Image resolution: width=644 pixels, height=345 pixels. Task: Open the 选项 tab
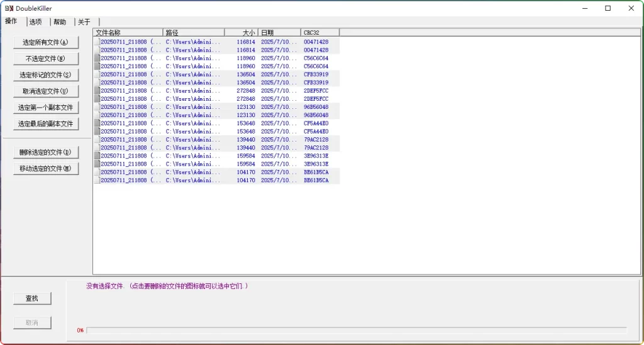click(x=36, y=22)
